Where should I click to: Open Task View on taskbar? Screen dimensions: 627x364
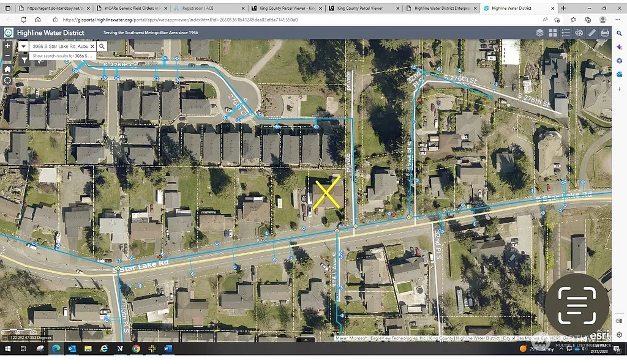[x=24, y=349]
